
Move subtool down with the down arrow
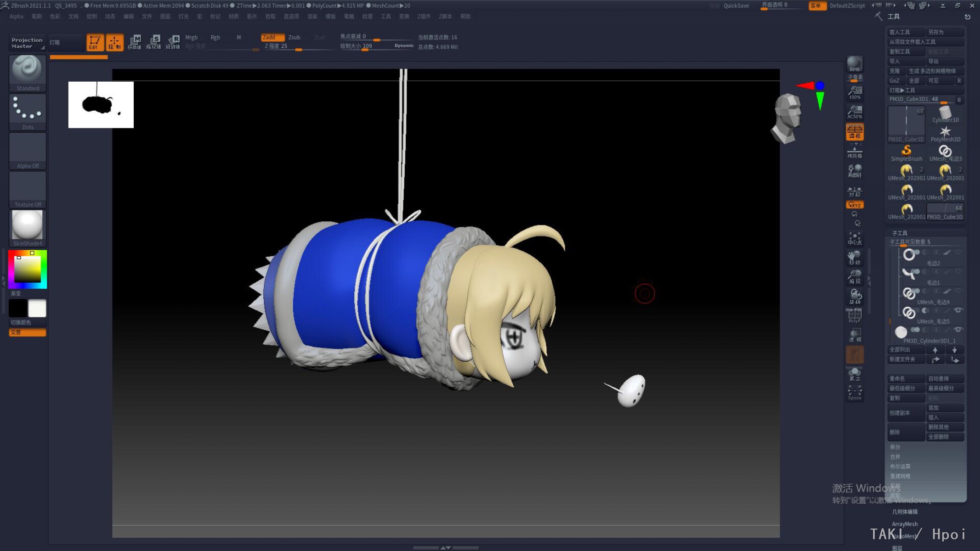955,350
